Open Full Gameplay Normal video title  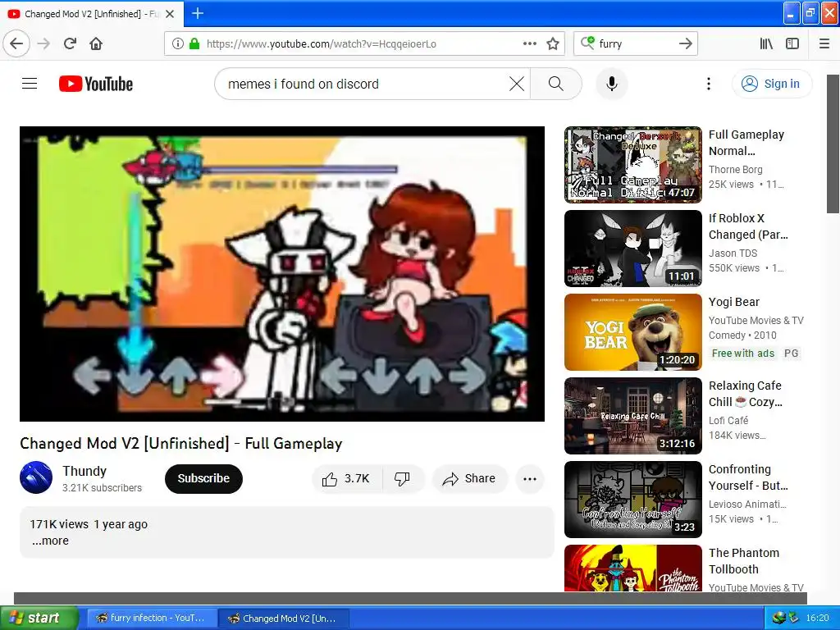(746, 143)
